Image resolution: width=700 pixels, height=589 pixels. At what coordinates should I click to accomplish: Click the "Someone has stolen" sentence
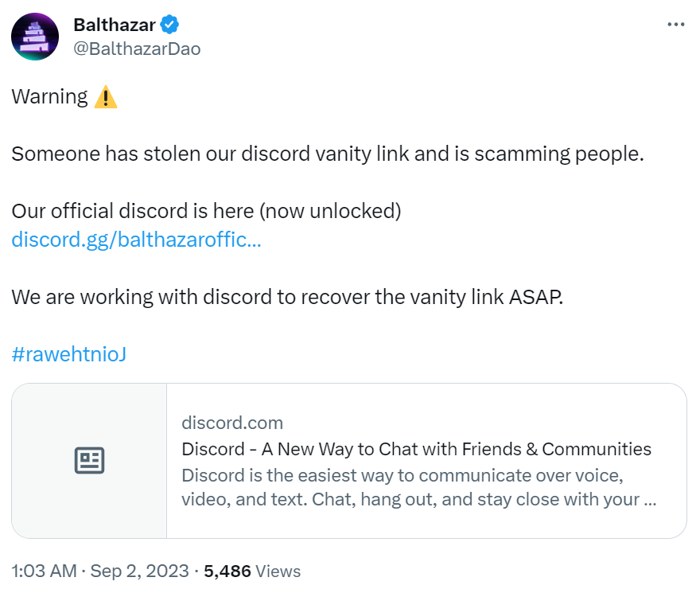[x=327, y=154]
